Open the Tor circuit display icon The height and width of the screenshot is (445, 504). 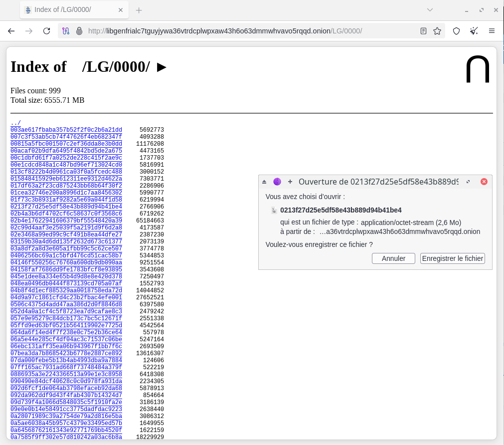[x=65, y=31]
